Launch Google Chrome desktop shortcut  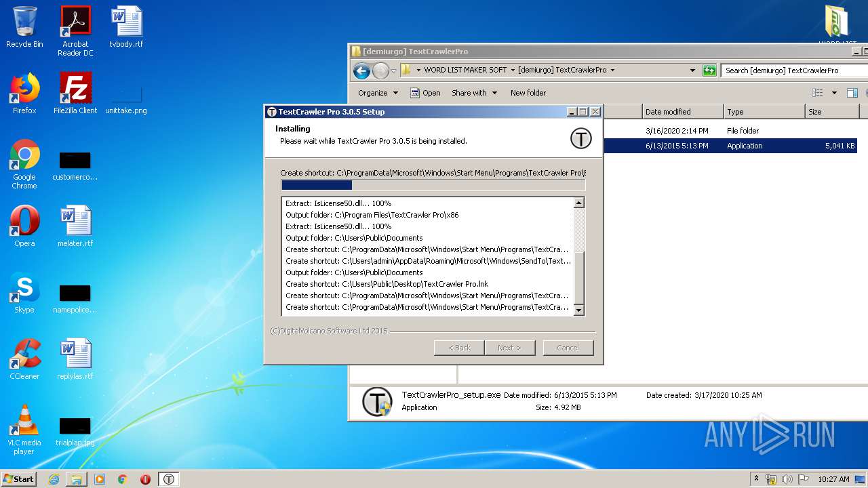pyautogui.click(x=24, y=164)
